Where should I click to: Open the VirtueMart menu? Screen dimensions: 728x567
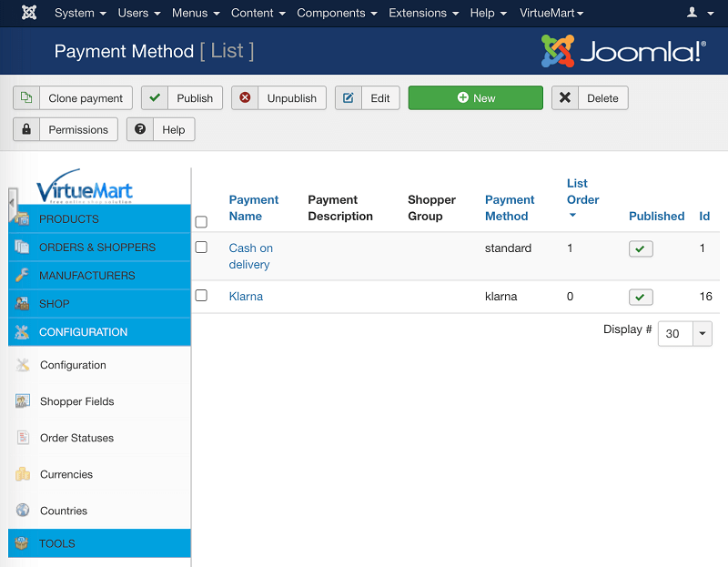click(x=551, y=13)
